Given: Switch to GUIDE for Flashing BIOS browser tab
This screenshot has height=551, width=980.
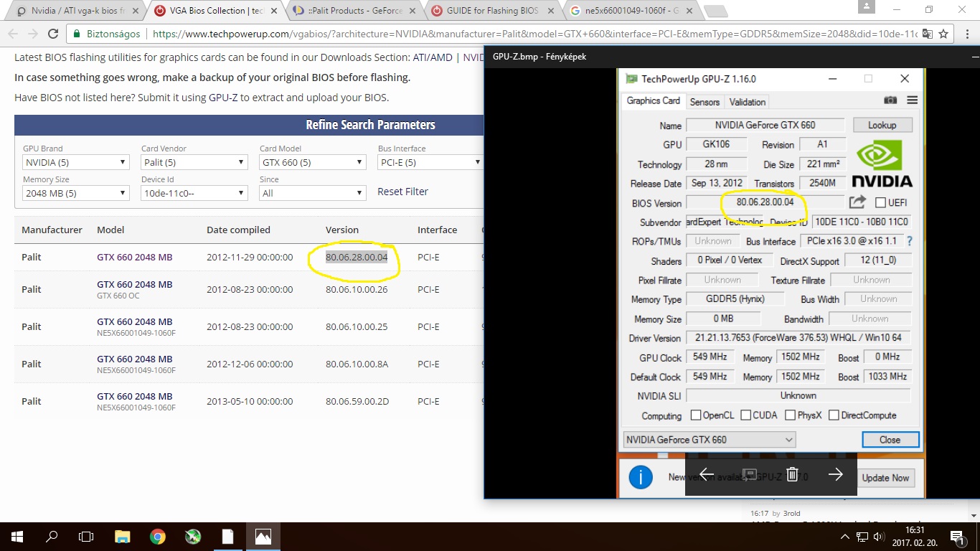Looking at the screenshot, I should [494, 11].
